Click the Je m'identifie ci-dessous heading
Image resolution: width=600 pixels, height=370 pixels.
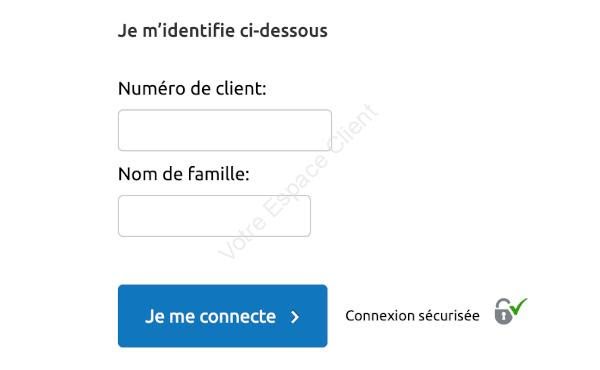coord(223,31)
